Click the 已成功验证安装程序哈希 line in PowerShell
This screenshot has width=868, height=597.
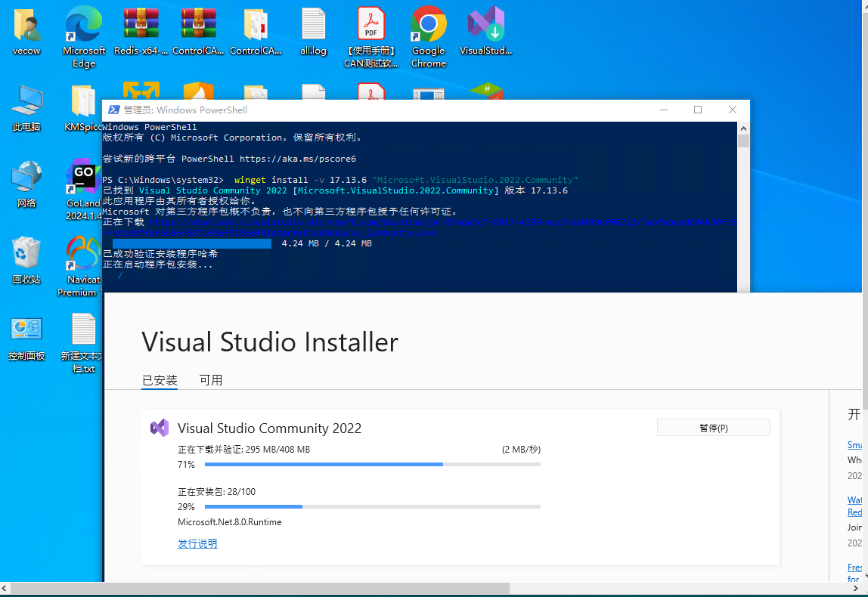coord(160,254)
